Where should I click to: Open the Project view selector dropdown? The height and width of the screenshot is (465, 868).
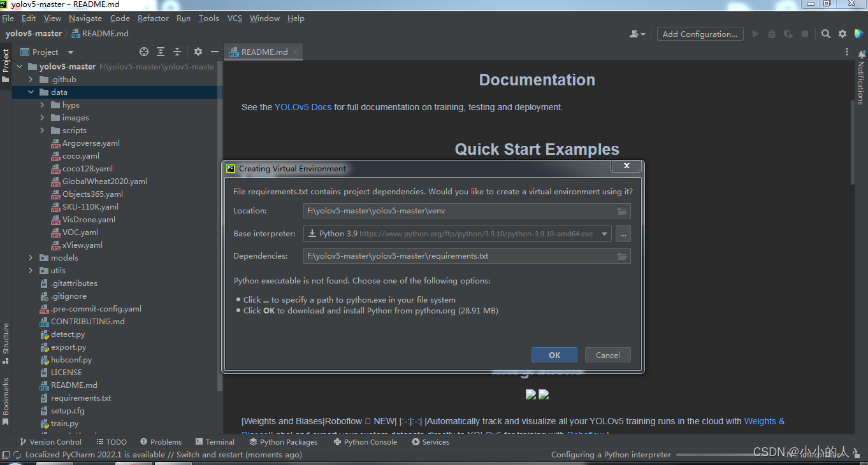(71, 52)
